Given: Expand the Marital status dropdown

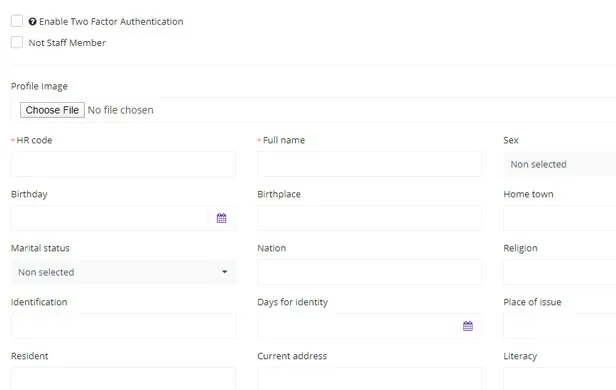Looking at the screenshot, I should [x=123, y=272].
